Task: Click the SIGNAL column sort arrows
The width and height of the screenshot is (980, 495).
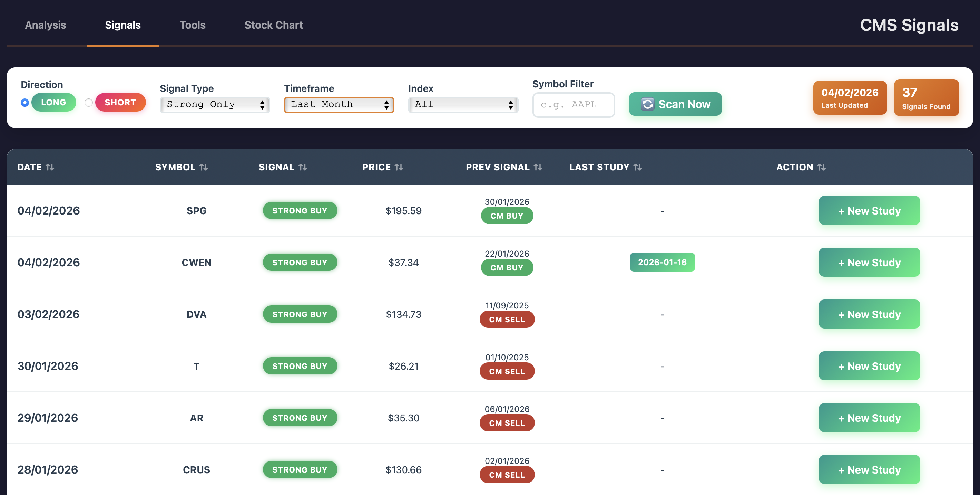Action: (303, 167)
